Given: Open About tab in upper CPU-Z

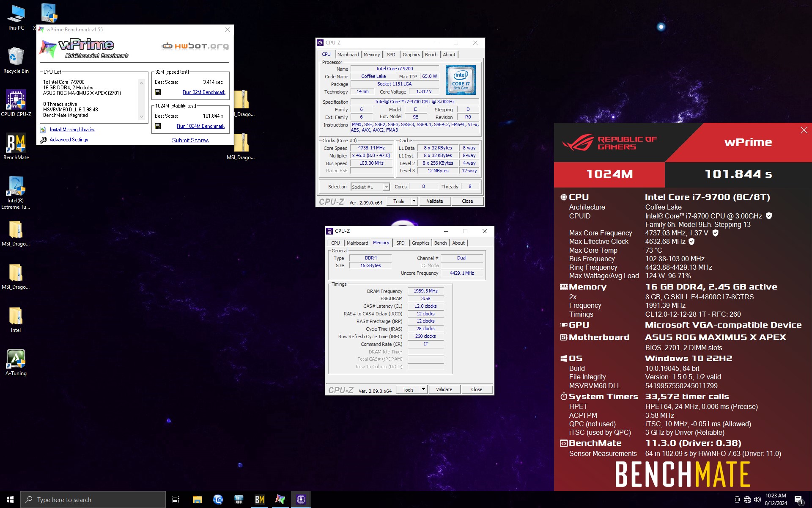Looking at the screenshot, I should click(449, 55).
